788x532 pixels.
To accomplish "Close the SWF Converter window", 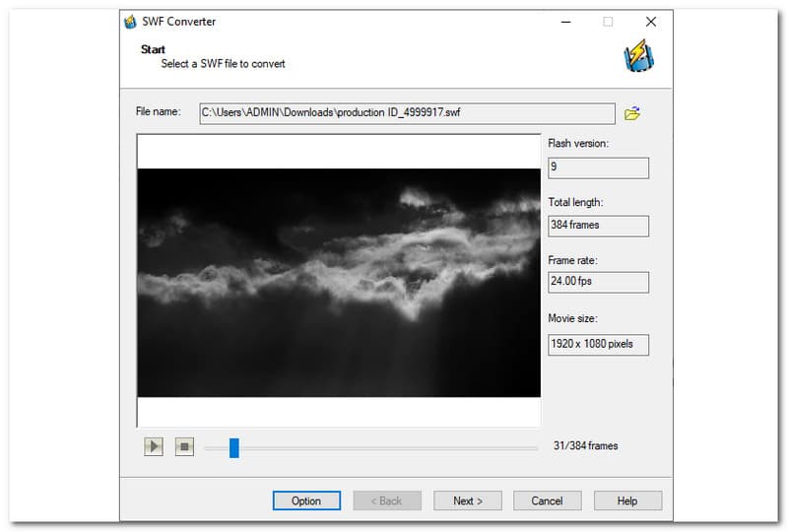I will tap(651, 22).
